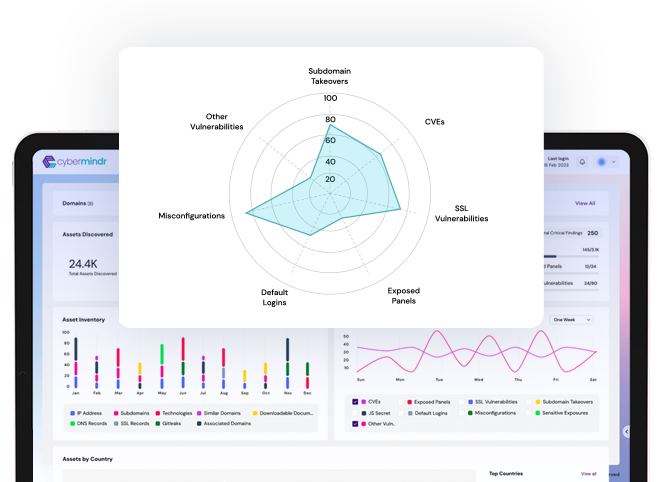
Task: Click the cybermindr logo icon
Action: coord(51,162)
